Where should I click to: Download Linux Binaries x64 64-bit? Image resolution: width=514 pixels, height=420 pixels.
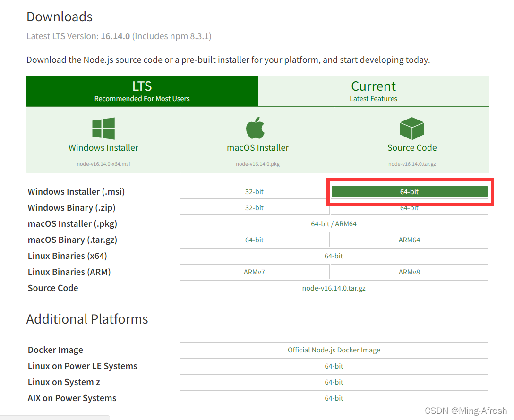click(334, 256)
